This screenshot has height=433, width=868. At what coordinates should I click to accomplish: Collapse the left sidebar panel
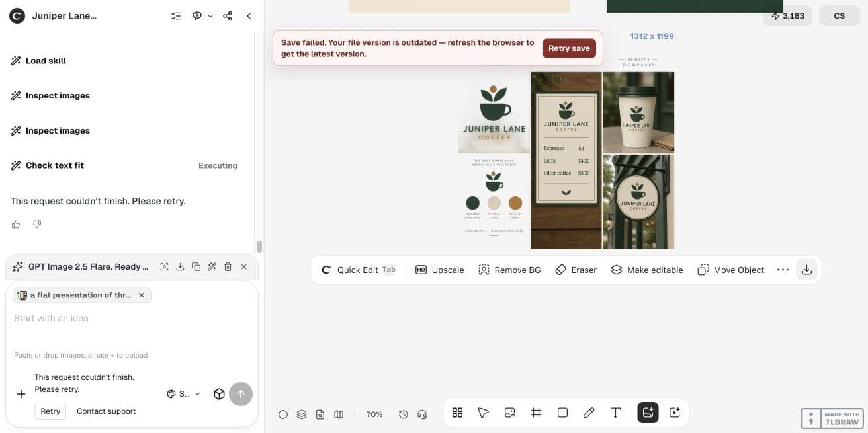249,16
